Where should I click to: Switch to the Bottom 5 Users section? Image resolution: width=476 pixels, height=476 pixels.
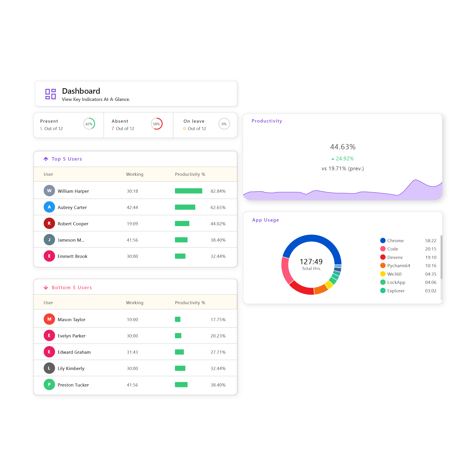(72, 287)
